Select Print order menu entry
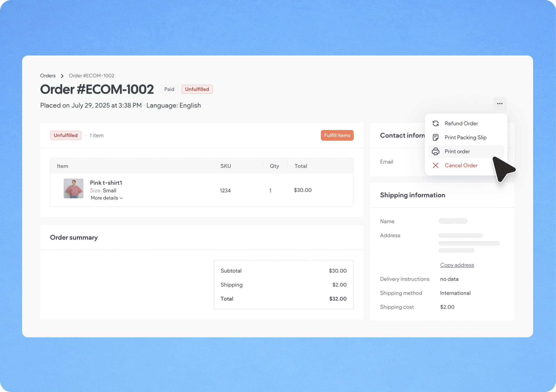The height and width of the screenshot is (392, 556). coord(457,151)
